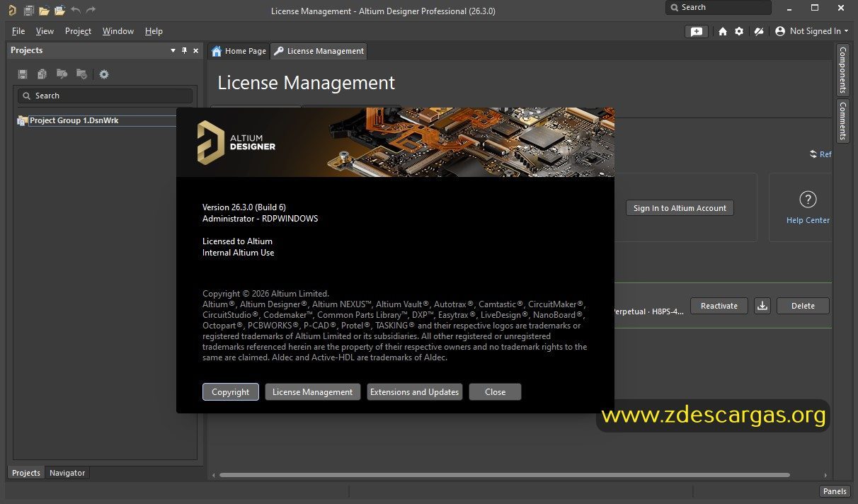Click the Reactivate license button
Image resolution: width=858 pixels, height=504 pixels.
pos(719,306)
